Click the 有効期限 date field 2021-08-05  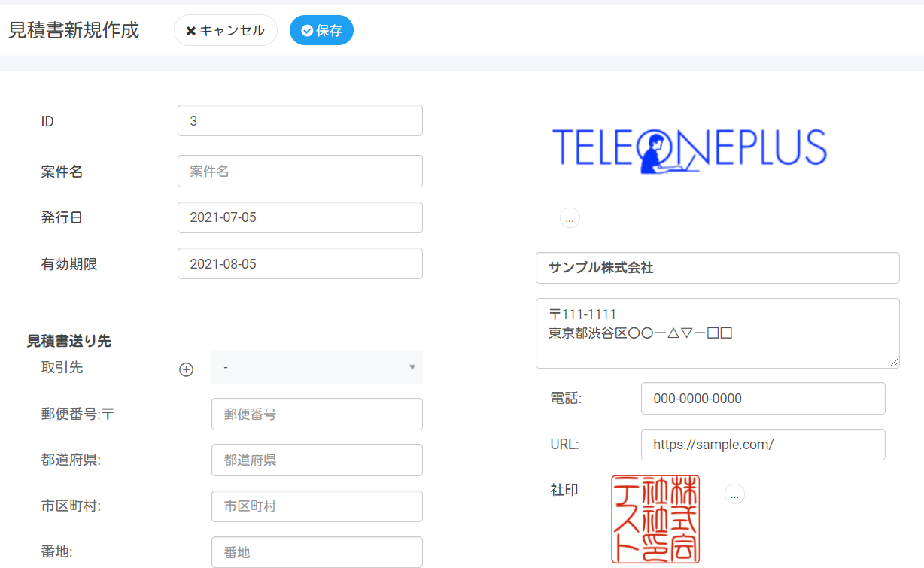pos(300,263)
